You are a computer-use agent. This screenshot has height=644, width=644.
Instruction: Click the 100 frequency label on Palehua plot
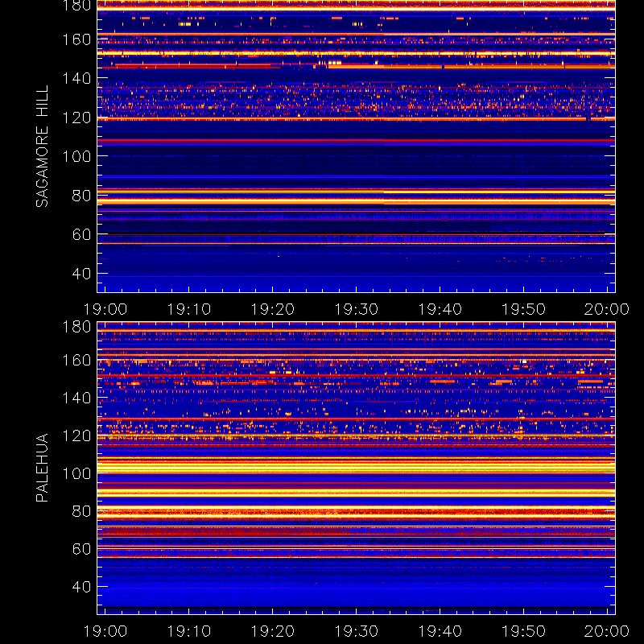(x=76, y=474)
